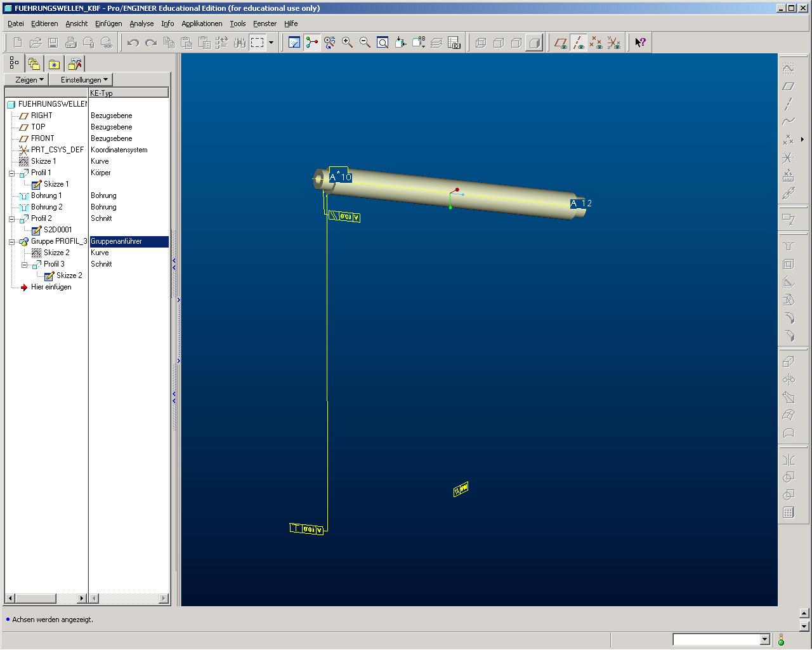Switch to no hidden display mode

tap(516, 43)
